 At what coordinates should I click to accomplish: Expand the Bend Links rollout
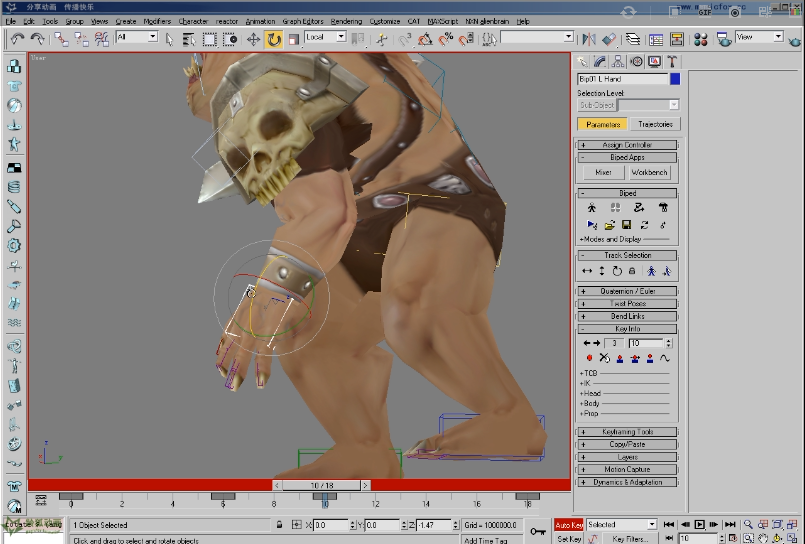click(627, 316)
